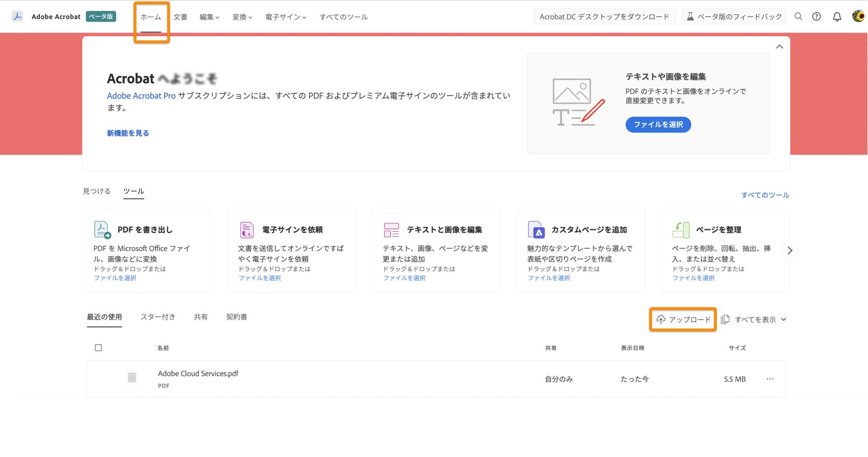Open the user profile avatar
868x457 pixels.
[858, 16]
